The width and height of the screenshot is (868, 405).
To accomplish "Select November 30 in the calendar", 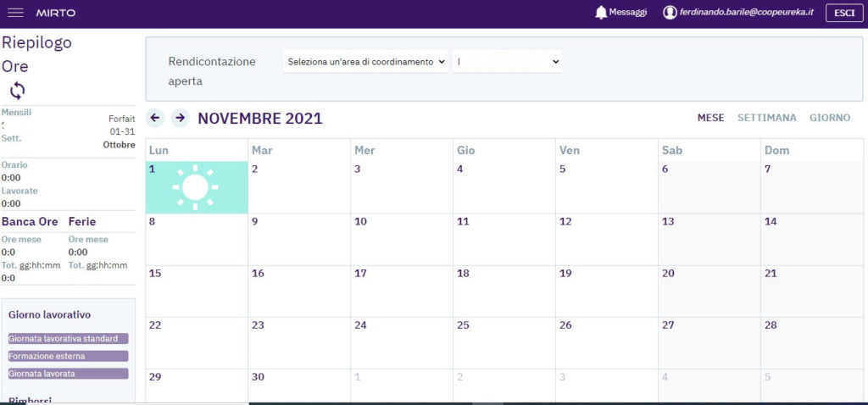I will (x=299, y=386).
